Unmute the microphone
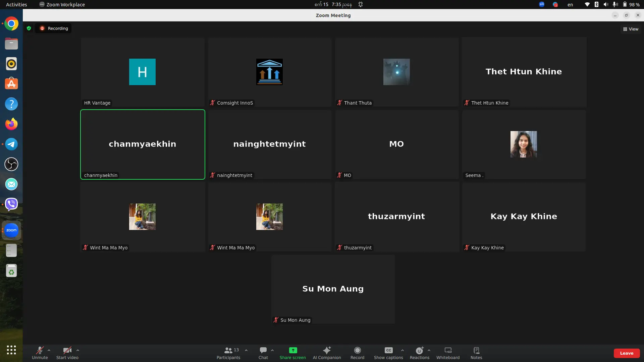 pyautogui.click(x=40, y=351)
